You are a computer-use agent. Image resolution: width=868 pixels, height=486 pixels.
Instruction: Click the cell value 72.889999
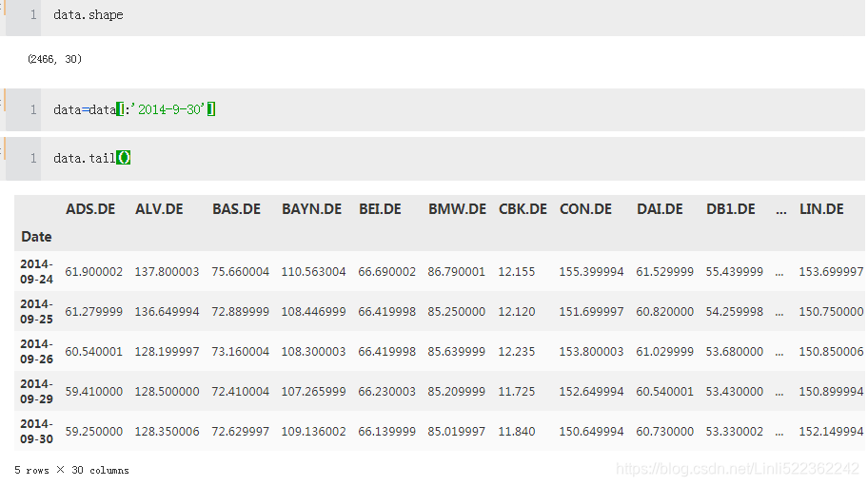pyautogui.click(x=240, y=311)
